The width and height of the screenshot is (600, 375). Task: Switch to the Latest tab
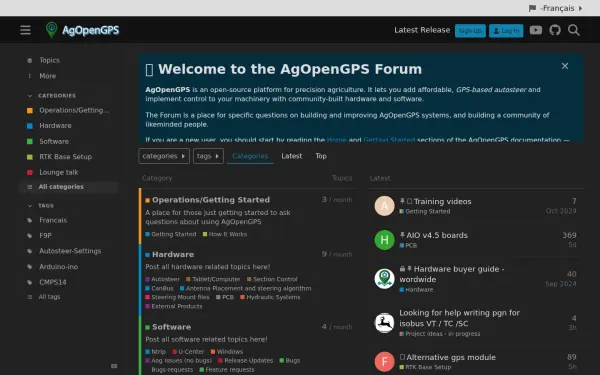point(292,156)
